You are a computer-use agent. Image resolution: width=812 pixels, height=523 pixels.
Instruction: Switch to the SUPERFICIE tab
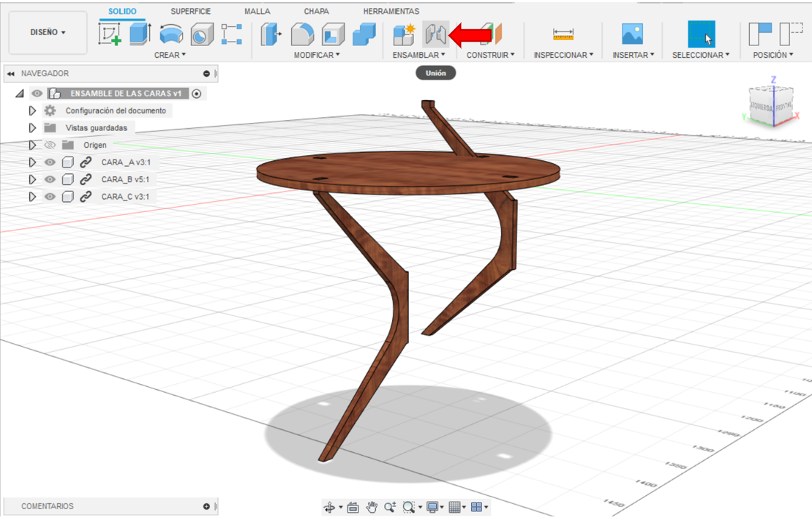click(x=191, y=12)
